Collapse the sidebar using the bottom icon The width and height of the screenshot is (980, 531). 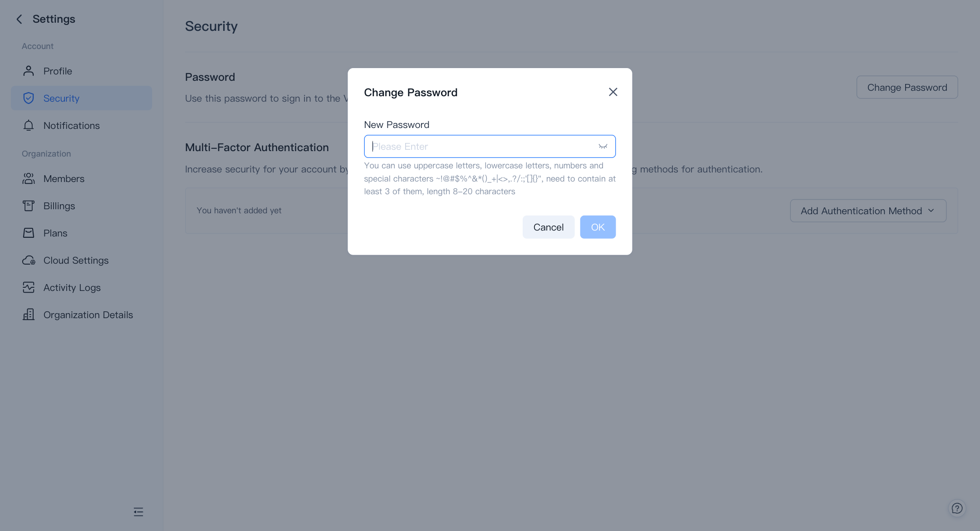coord(138,511)
